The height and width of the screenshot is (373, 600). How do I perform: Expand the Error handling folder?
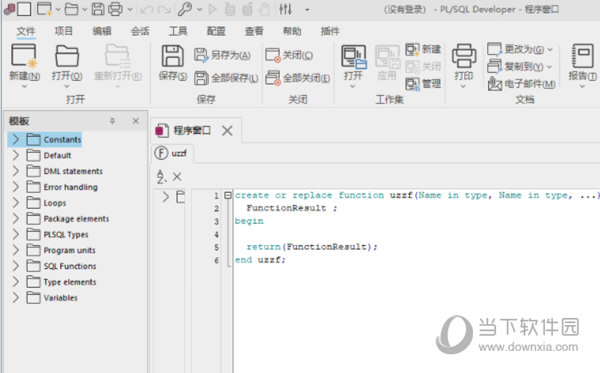pos(15,187)
